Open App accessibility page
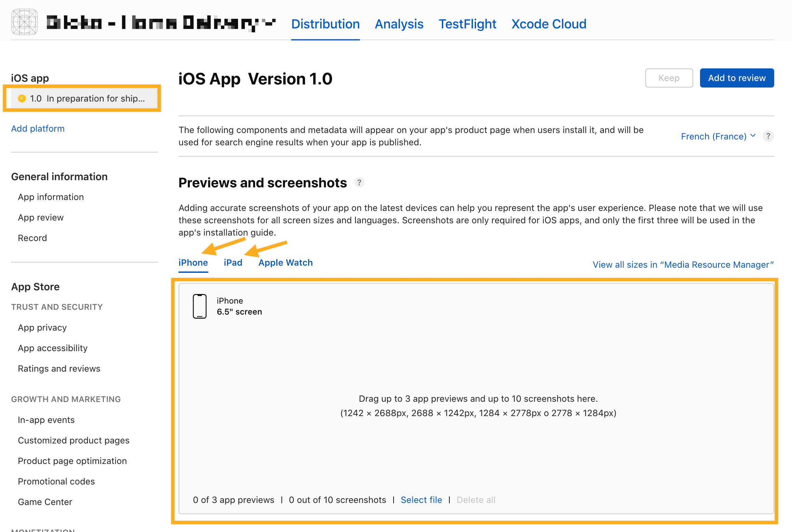Viewport: 792px width, 532px height. coord(53,348)
